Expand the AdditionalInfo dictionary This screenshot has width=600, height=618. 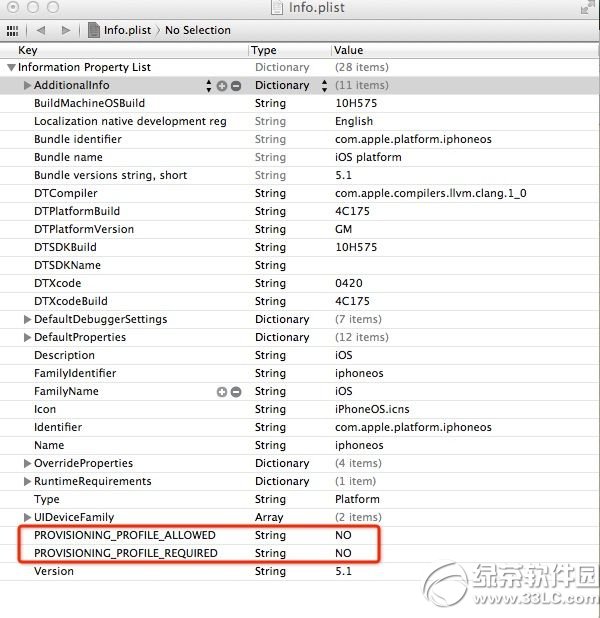coord(27,85)
